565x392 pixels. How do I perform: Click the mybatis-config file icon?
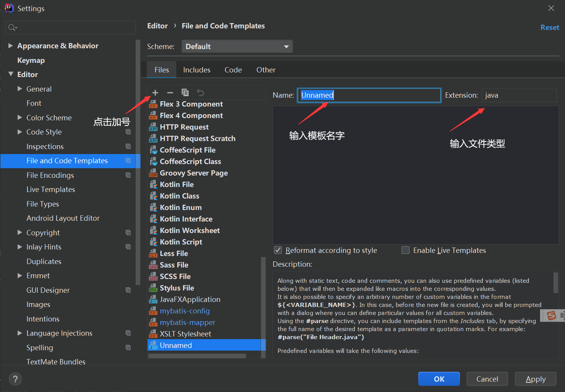(x=153, y=311)
